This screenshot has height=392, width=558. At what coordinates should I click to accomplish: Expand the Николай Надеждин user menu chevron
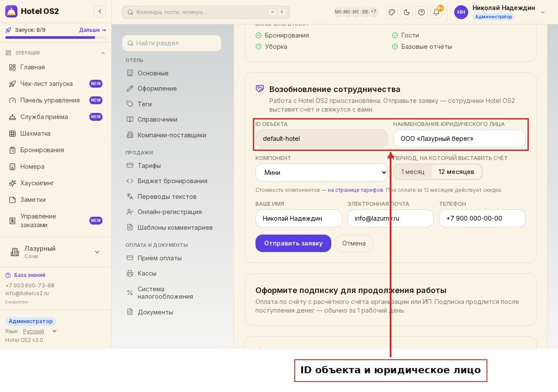[x=543, y=12]
